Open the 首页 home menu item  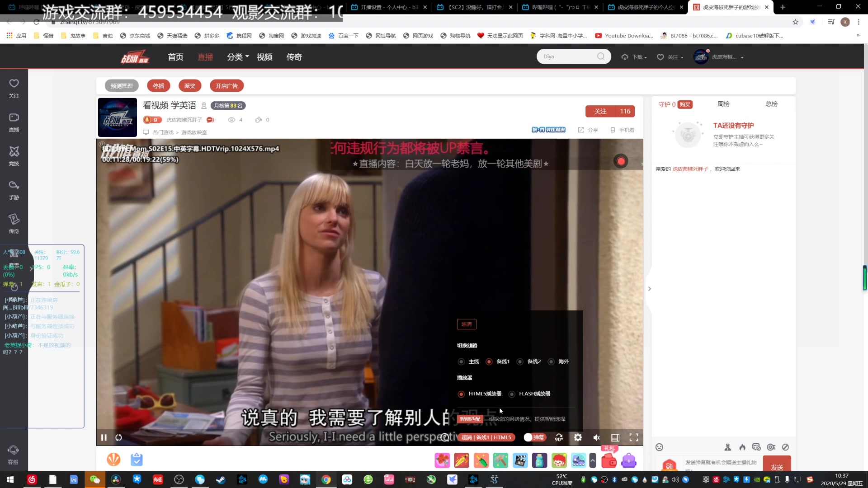pos(175,57)
